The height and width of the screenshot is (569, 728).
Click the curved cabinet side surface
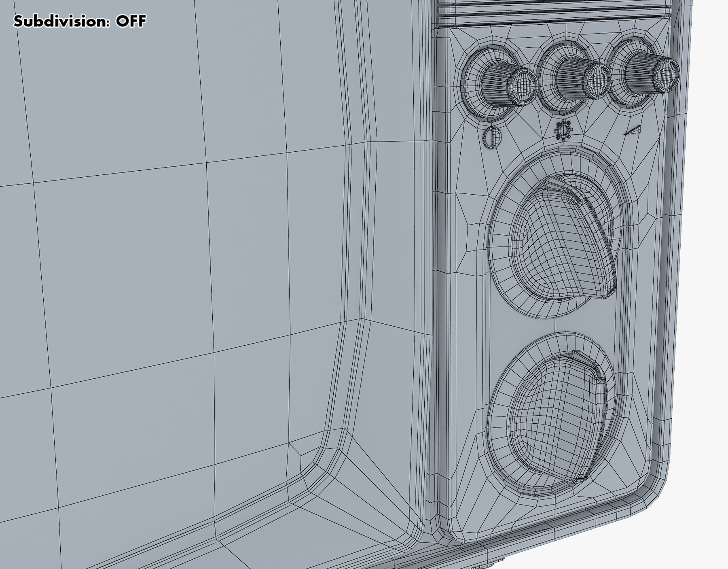pyautogui.click(x=202, y=243)
